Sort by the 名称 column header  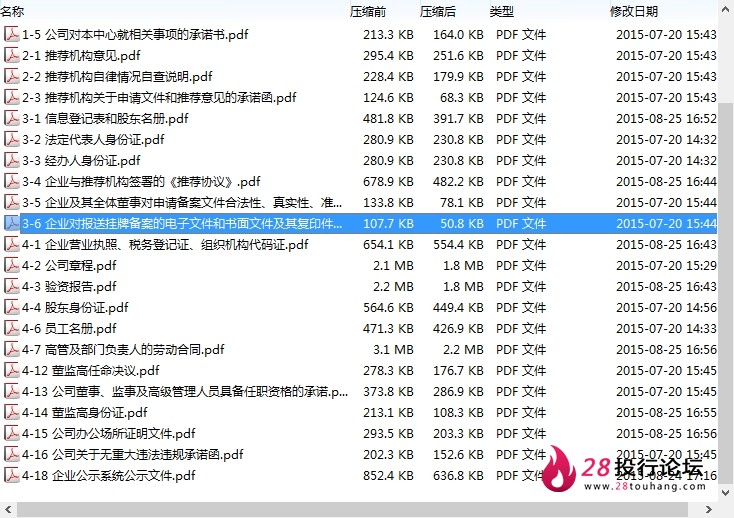pyautogui.click(x=12, y=11)
